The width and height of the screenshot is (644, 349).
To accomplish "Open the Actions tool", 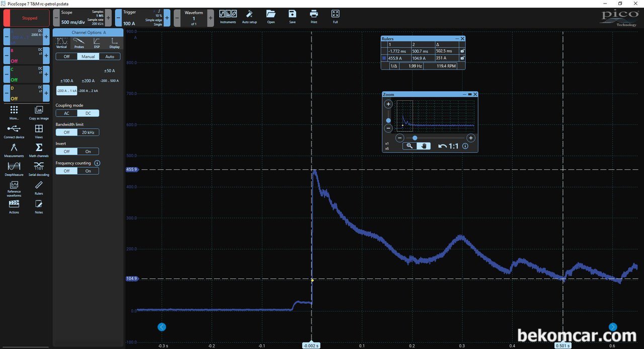I will [14, 206].
